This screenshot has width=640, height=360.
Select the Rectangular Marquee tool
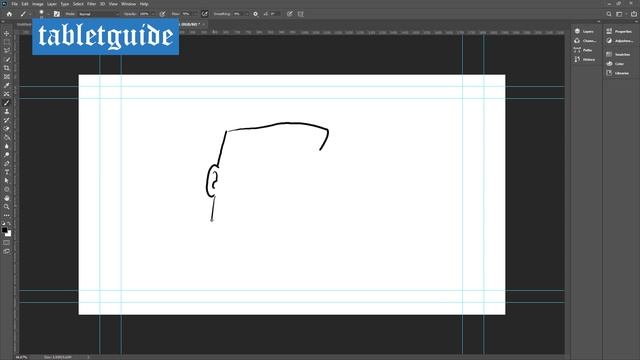click(x=7, y=42)
